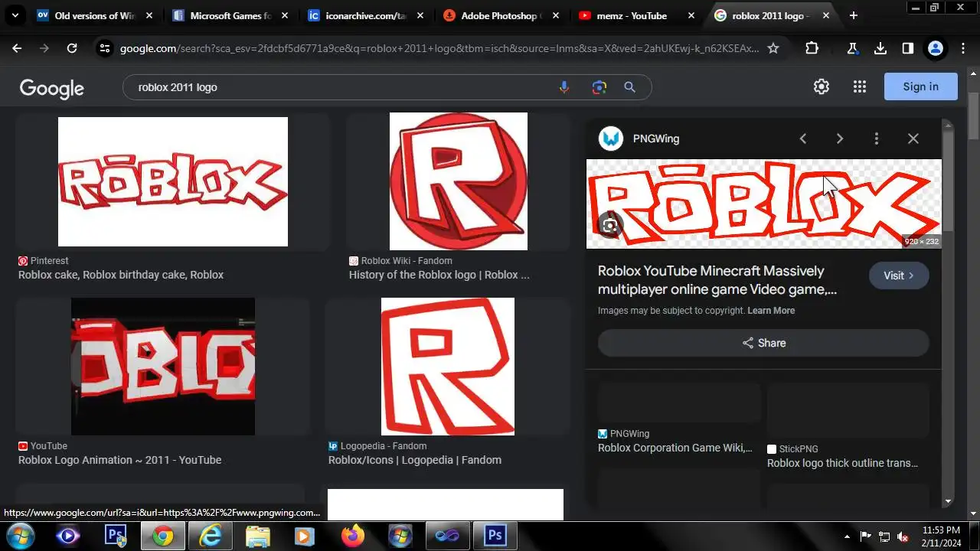Click the preview panel scrollbar down arrow

click(x=948, y=501)
